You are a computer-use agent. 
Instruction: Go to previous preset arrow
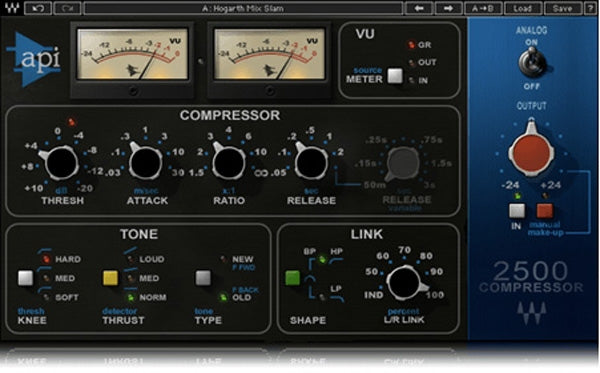click(x=419, y=8)
